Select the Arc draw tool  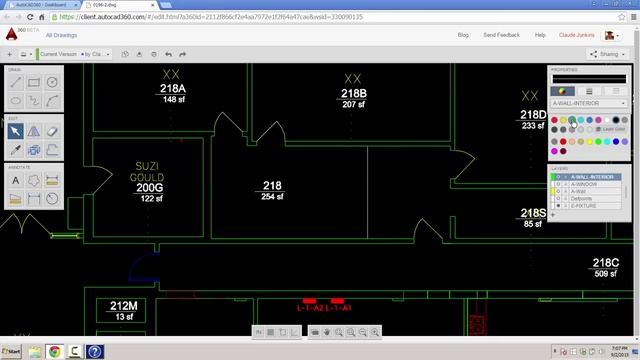coord(52,100)
